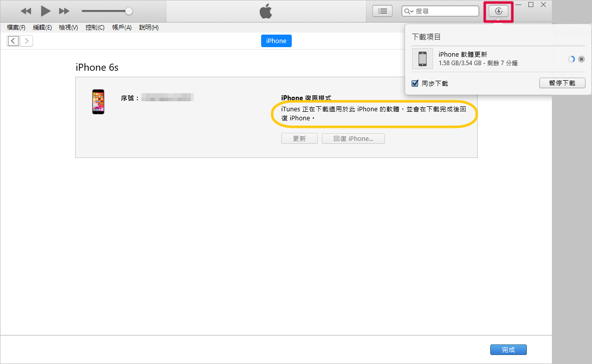Screen dimensions: 592x364
Task: Open the downloads arrow button
Action: pos(499,12)
